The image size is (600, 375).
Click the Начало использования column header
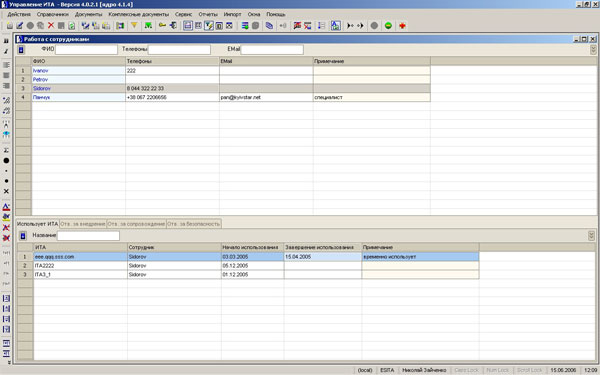pyautogui.click(x=253, y=248)
